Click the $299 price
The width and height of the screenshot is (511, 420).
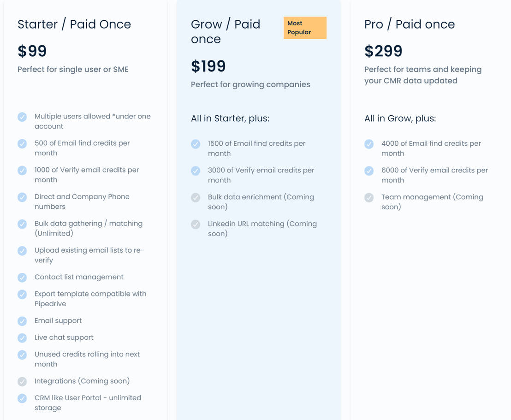[x=383, y=51]
